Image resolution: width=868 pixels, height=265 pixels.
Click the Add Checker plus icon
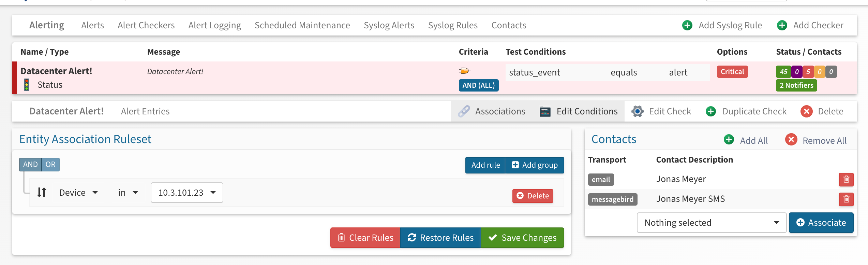click(x=782, y=25)
